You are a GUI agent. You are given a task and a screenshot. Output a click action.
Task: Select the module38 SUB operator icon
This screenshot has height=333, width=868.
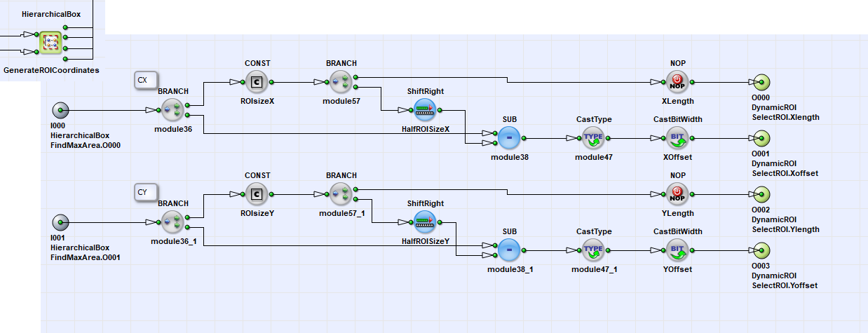point(510,138)
